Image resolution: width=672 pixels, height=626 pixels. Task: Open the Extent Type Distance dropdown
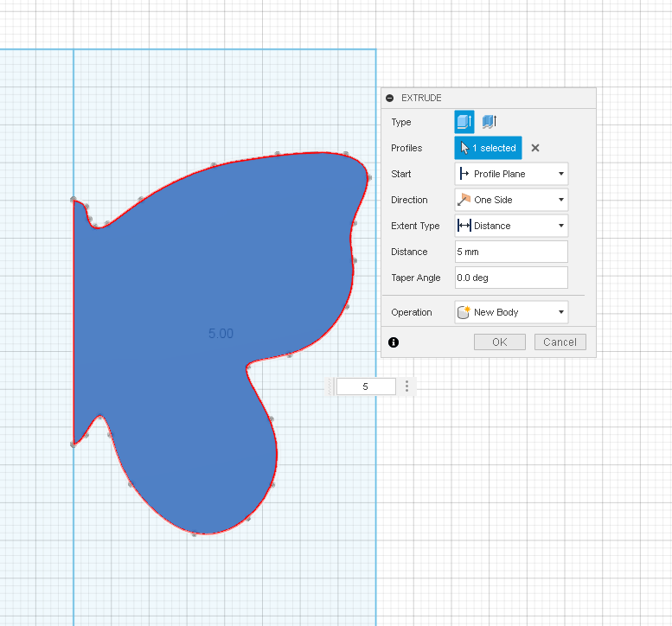(511, 226)
